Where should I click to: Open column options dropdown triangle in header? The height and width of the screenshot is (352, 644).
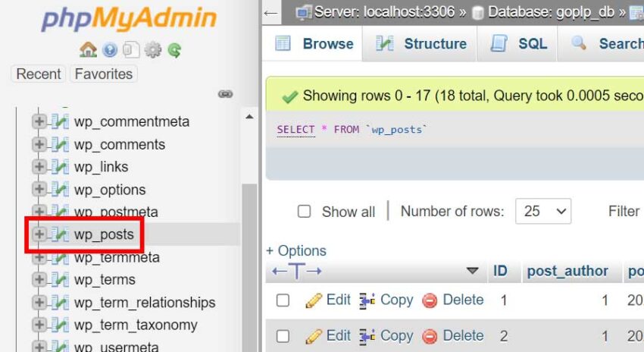473,271
